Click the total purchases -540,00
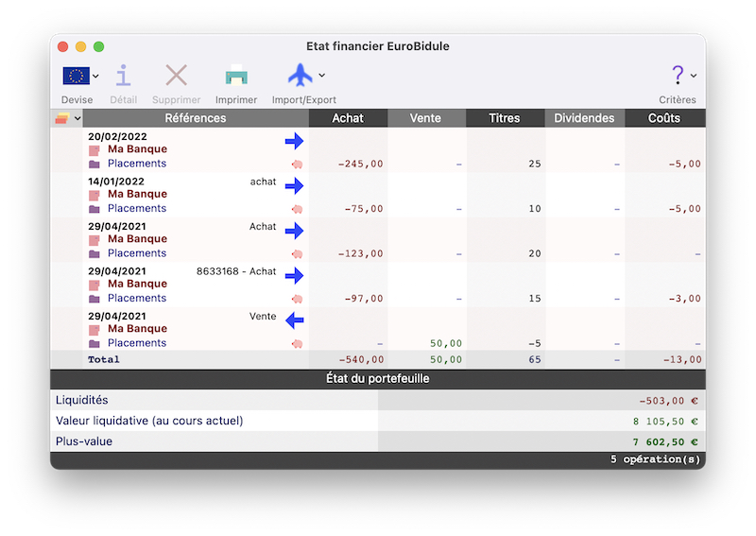The image size is (756, 536). point(361,359)
